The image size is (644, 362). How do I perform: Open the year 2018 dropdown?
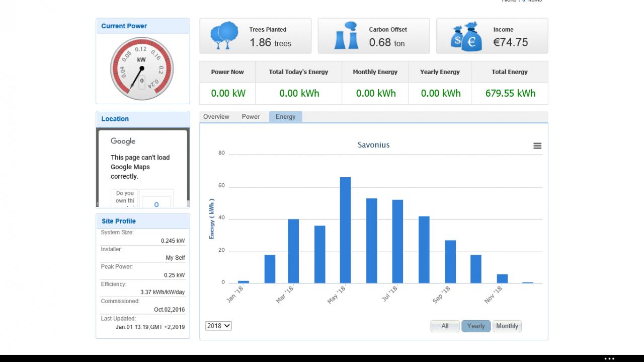(218, 326)
